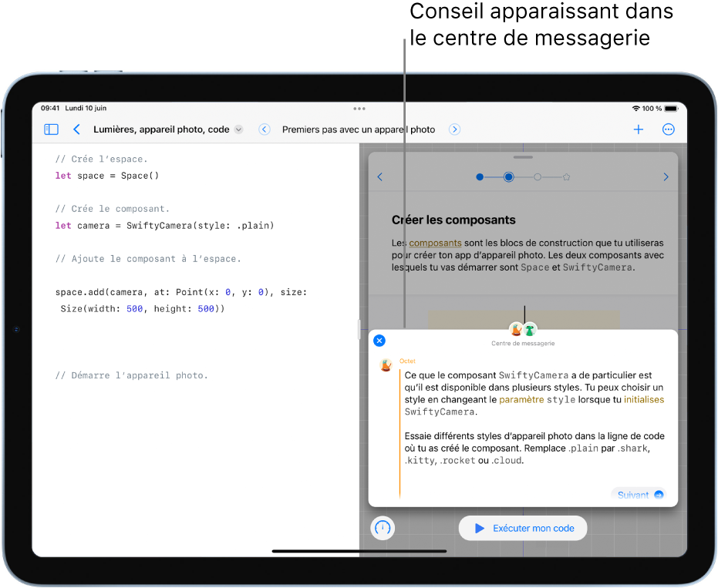Open the initialises glossary link

tap(644, 399)
